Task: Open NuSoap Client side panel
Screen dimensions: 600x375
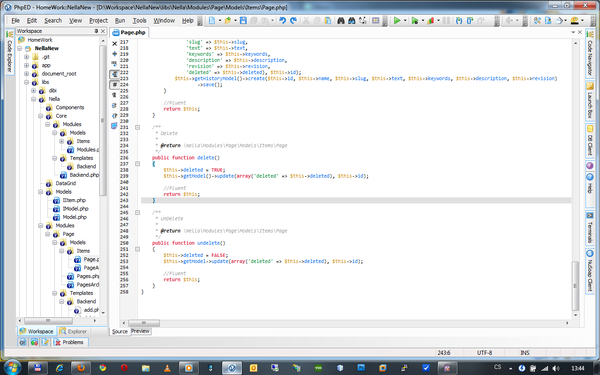Action: [590, 271]
